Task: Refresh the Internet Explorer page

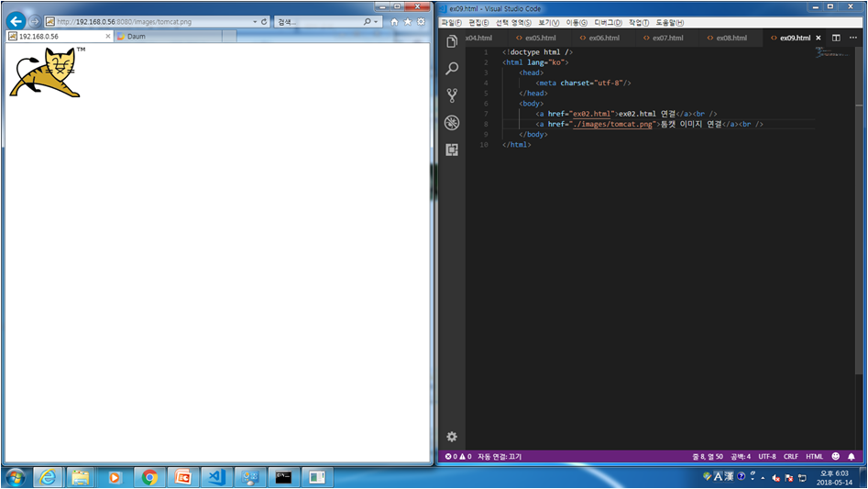Action: [x=264, y=22]
